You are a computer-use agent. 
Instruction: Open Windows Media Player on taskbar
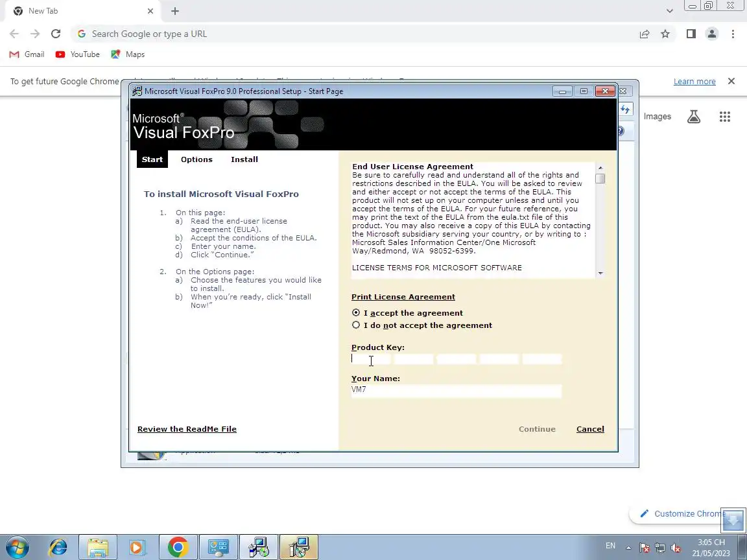coord(137,547)
